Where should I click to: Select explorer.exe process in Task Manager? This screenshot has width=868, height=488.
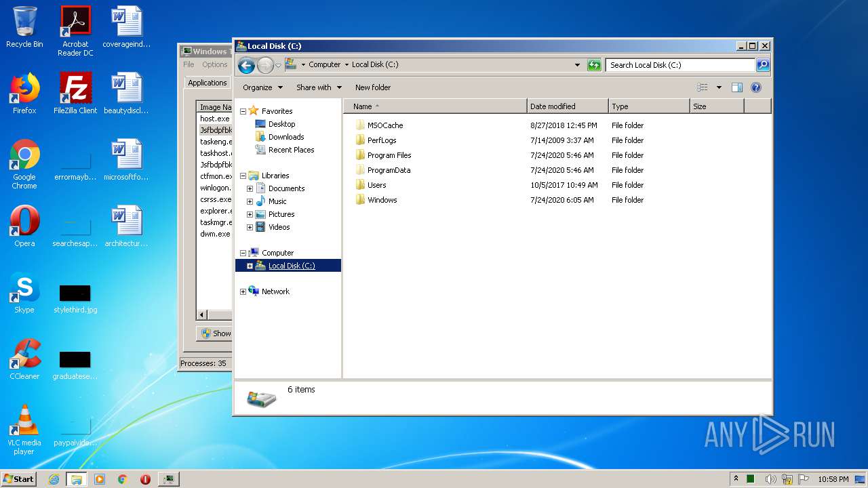point(215,211)
